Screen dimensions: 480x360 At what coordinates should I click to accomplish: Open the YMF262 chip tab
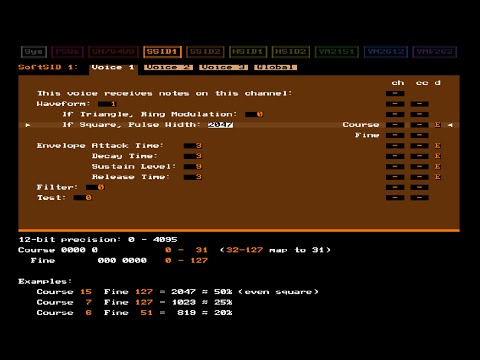pyautogui.click(x=435, y=52)
